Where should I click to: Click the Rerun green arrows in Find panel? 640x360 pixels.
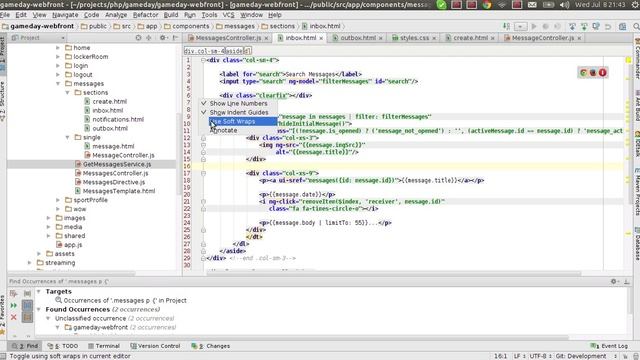[x=13, y=305]
